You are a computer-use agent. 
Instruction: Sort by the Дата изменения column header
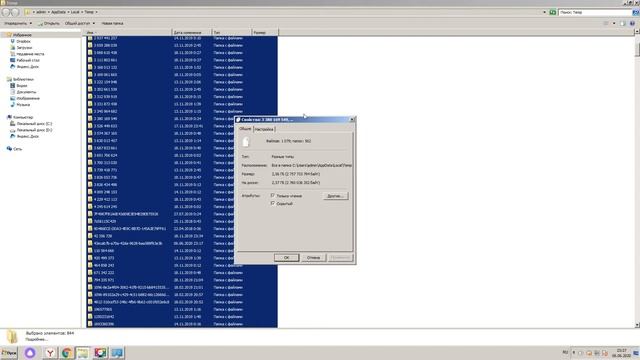(x=192, y=32)
